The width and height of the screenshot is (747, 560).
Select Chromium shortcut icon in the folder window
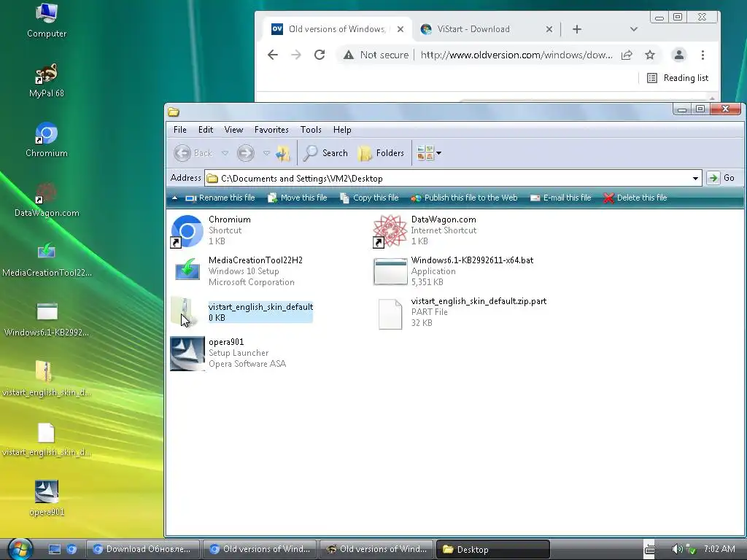(x=187, y=231)
